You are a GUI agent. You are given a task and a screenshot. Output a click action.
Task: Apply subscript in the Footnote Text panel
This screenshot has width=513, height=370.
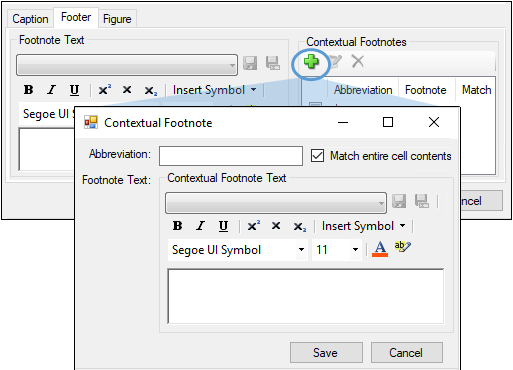(x=151, y=90)
